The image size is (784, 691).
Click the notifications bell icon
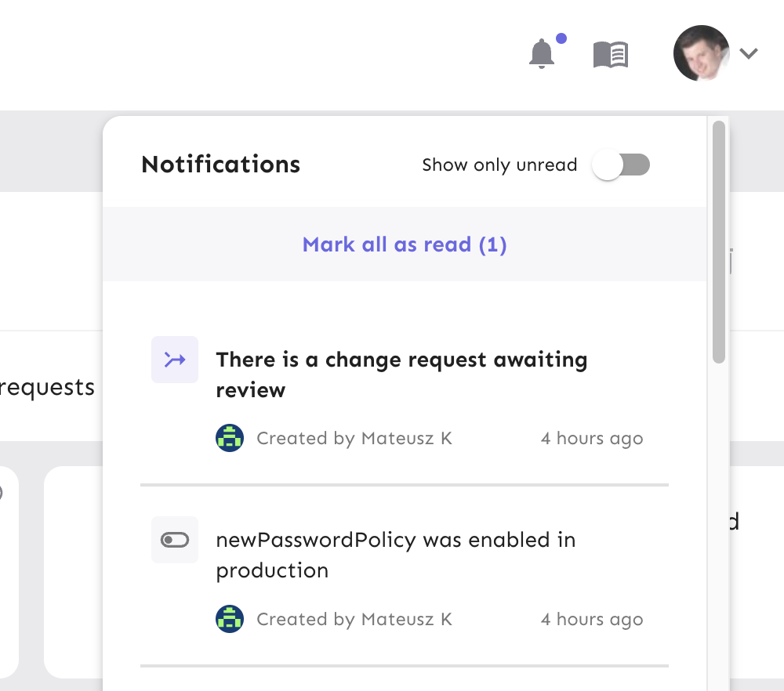[542, 54]
